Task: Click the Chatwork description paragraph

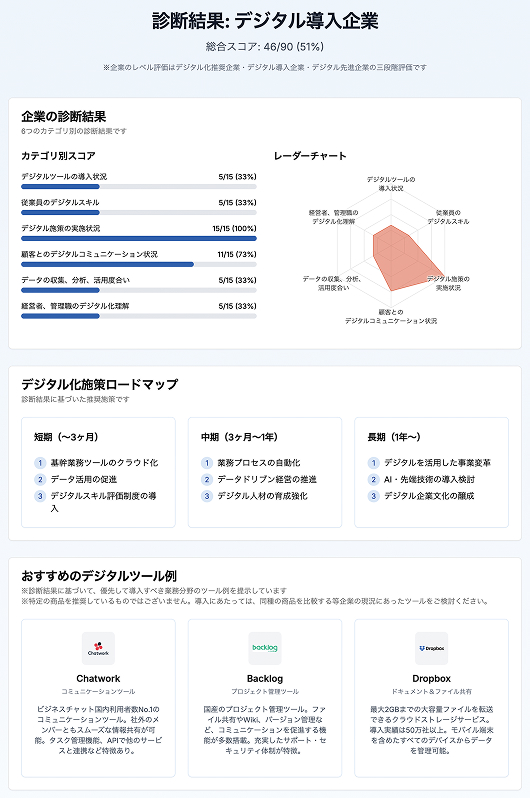Action: (x=98, y=730)
